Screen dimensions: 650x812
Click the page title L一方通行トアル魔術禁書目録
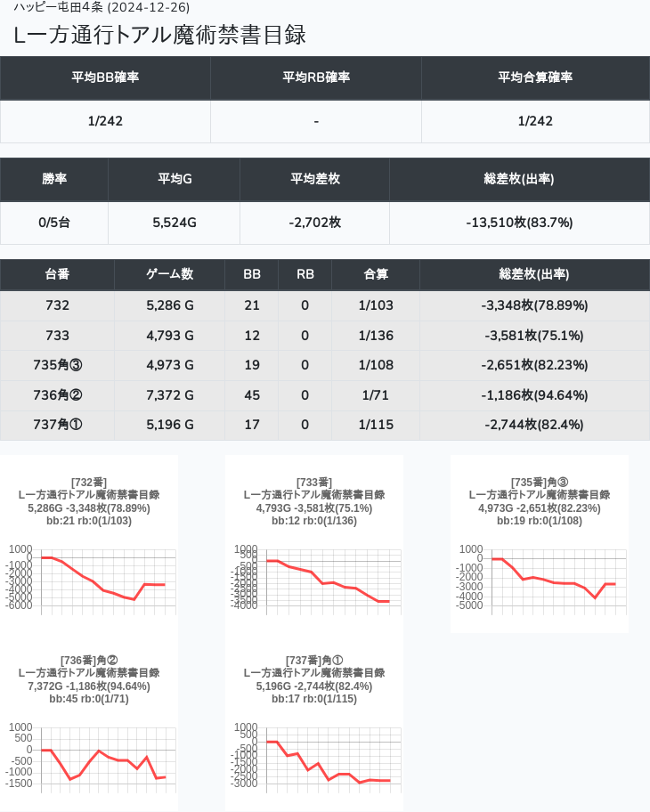160,35
